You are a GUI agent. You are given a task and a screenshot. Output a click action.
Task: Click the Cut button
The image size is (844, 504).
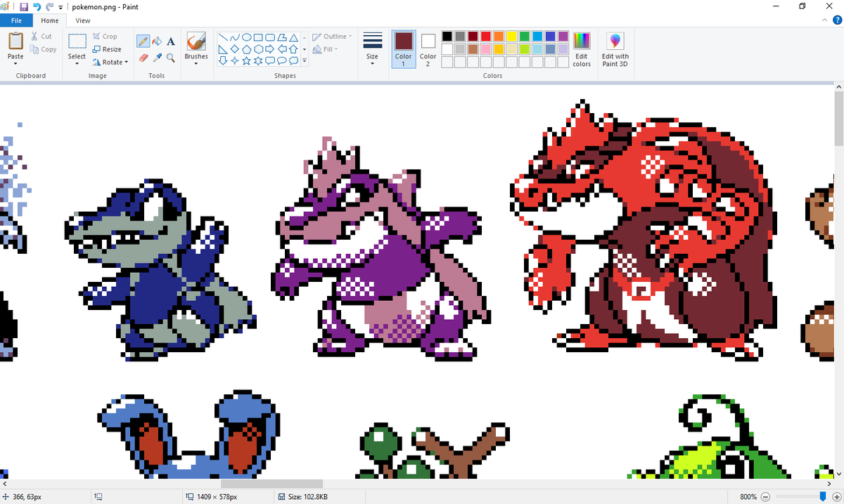(x=41, y=37)
